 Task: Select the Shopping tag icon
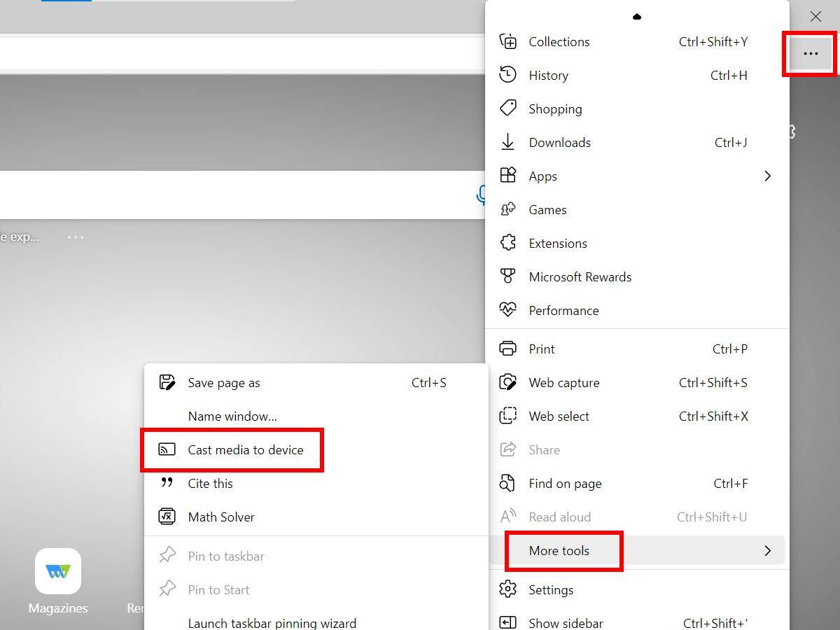click(x=507, y=108)
